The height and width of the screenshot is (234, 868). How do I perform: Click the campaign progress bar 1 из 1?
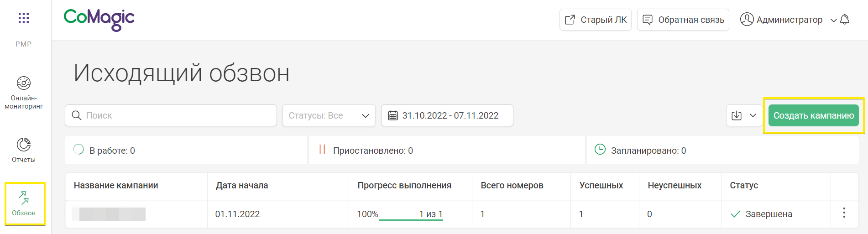point(411,218)
